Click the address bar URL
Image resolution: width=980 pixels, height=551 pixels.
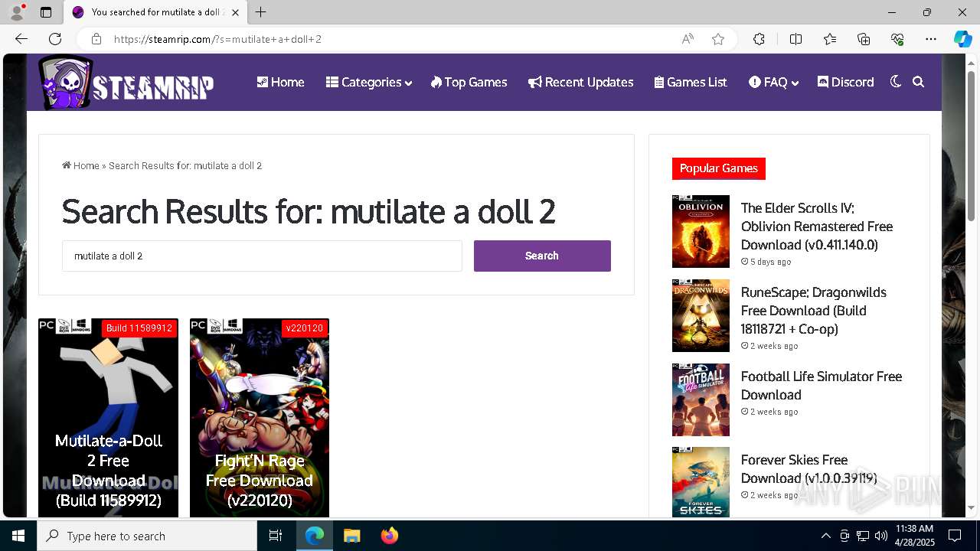217,39
